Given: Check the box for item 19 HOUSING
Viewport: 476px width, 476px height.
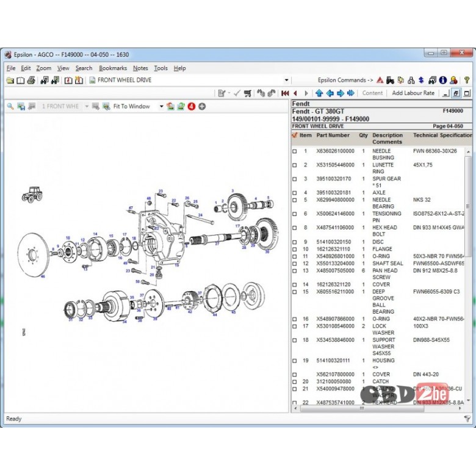Looking at the screenshot, I should (x=294, y=361).
